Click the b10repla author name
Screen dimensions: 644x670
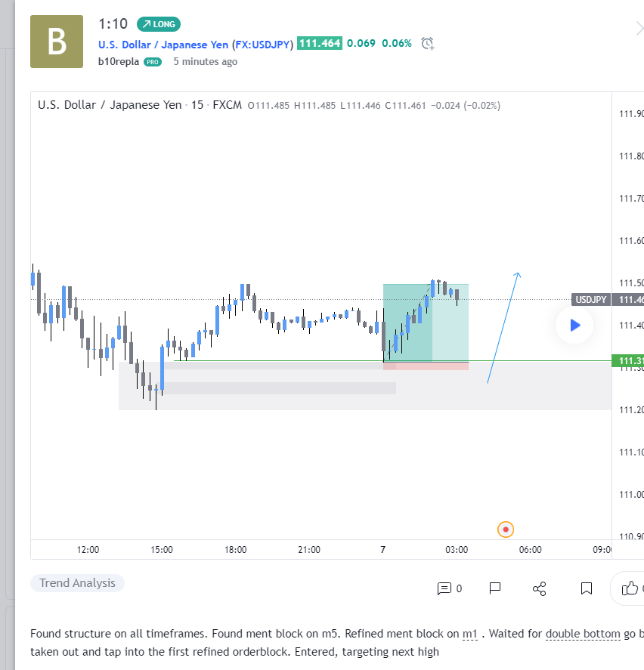(x=119, y=61)
